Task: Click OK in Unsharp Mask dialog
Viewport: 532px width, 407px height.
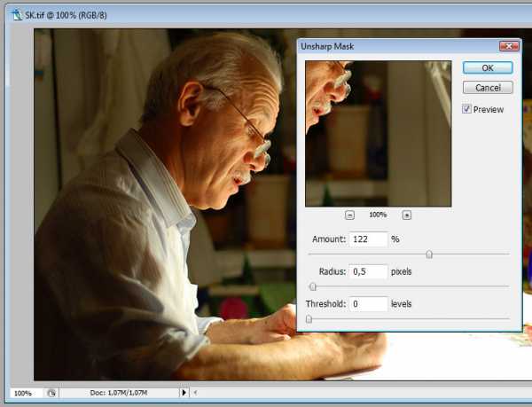Action: point(488,67)
